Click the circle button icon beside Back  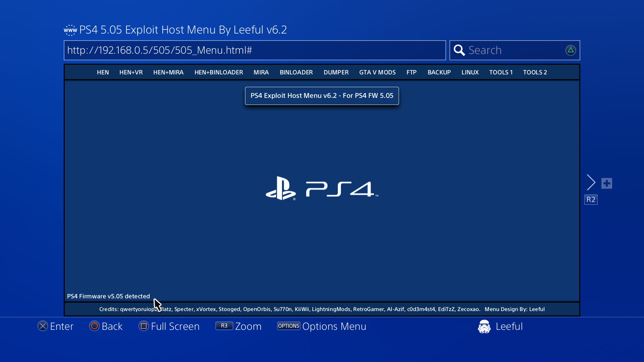point(94,326)
